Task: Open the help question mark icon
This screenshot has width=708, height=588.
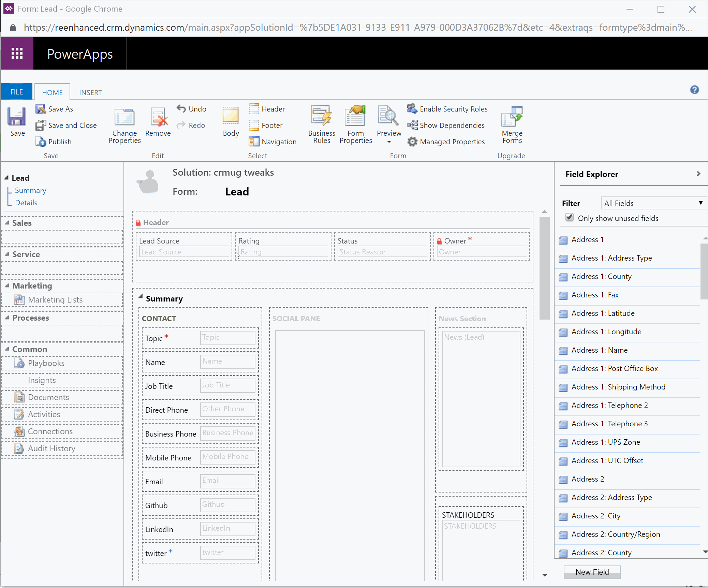Action: pos(694,90)
